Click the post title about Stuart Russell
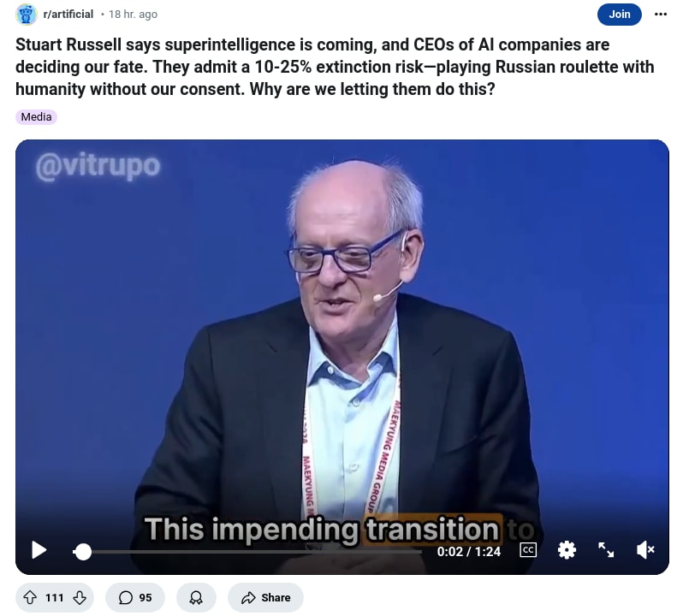Screen dimensions: 683x616 335,67
